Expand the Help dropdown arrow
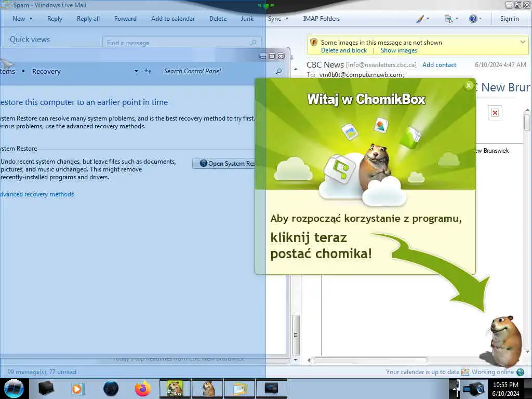532x399 pixels. 480,19
